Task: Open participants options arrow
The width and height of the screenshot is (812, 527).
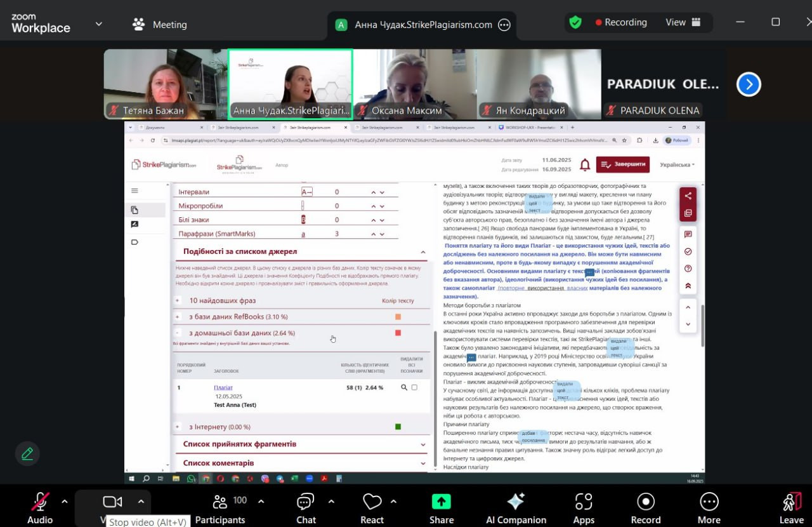Action: click(x=261, y=502)
